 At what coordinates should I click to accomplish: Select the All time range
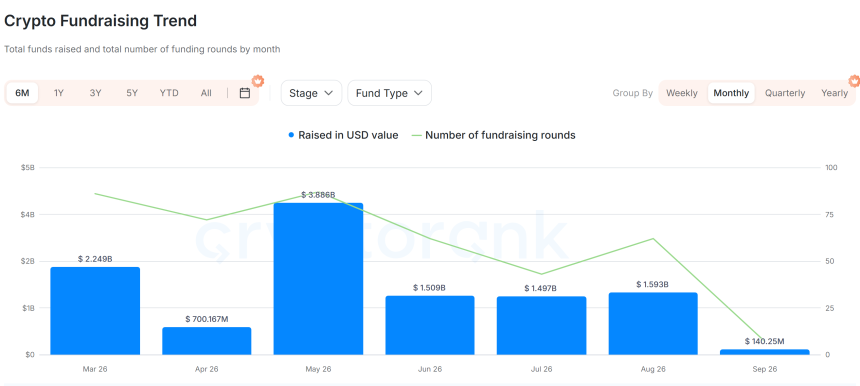tap(206, 93)
